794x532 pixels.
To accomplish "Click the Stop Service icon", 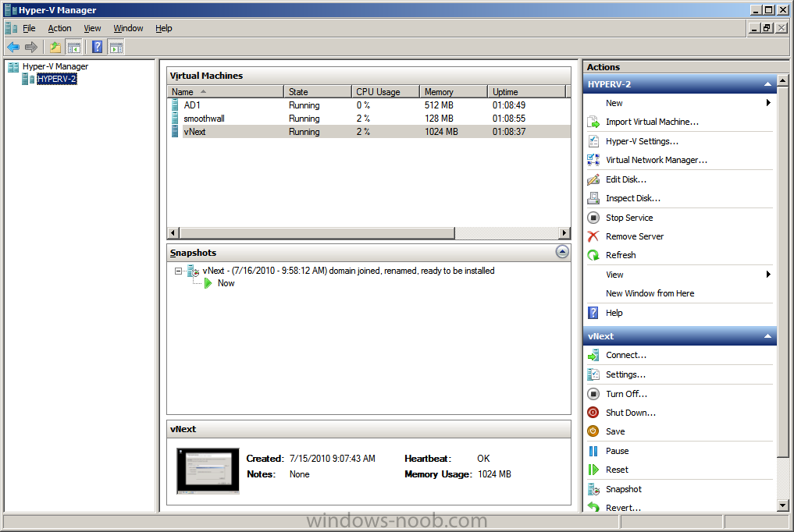I will 593,218.
